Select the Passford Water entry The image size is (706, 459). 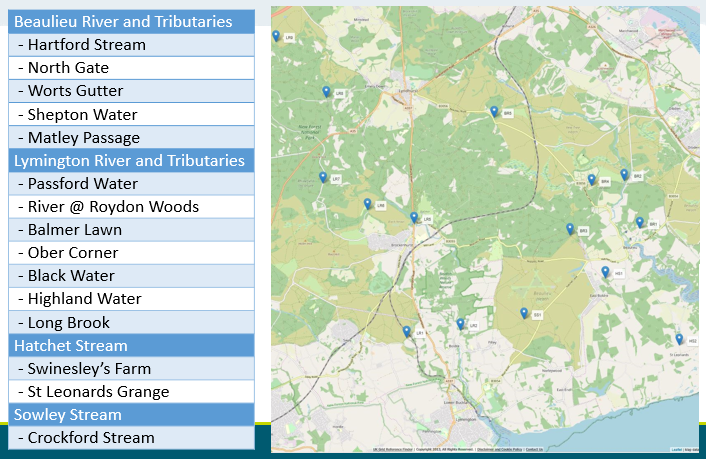click(x=133, y=184)
